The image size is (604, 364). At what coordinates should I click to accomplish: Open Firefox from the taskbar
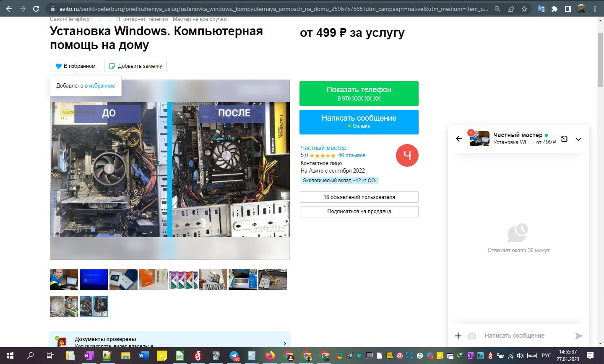click(x=270, y=356)
